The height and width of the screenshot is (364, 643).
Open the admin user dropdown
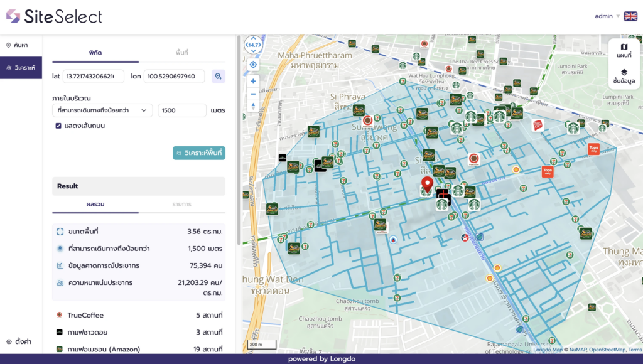pyautogui.click(x=607, y=16)
